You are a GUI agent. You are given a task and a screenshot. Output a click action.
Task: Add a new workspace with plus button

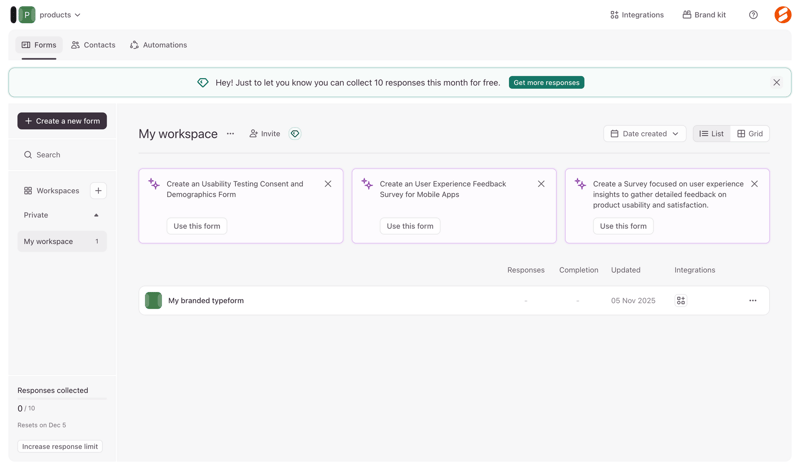click(x=98, y=191)
